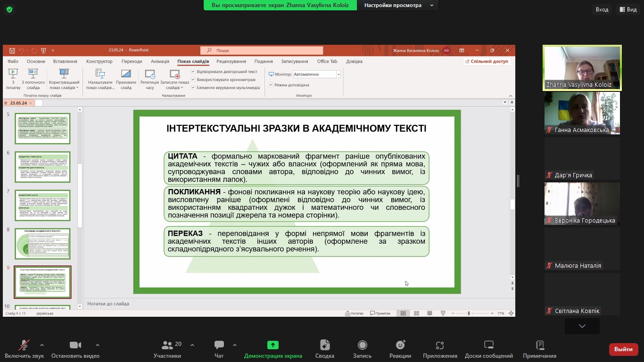Viewport: 644px width, 362px height.
Task: Click the PowerPoint Save icon in title bar
Action: click(12, 50)
